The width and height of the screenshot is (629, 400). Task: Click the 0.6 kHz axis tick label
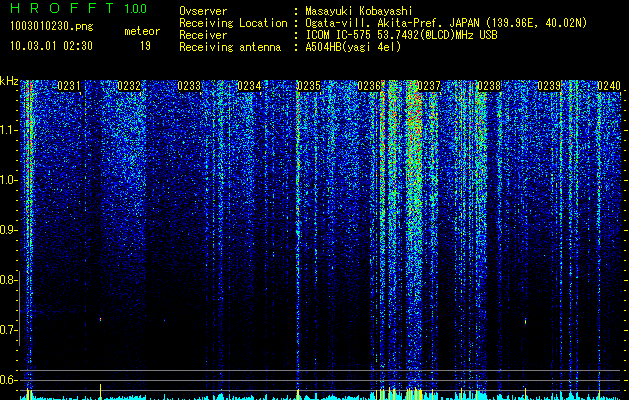coord(9,380)
